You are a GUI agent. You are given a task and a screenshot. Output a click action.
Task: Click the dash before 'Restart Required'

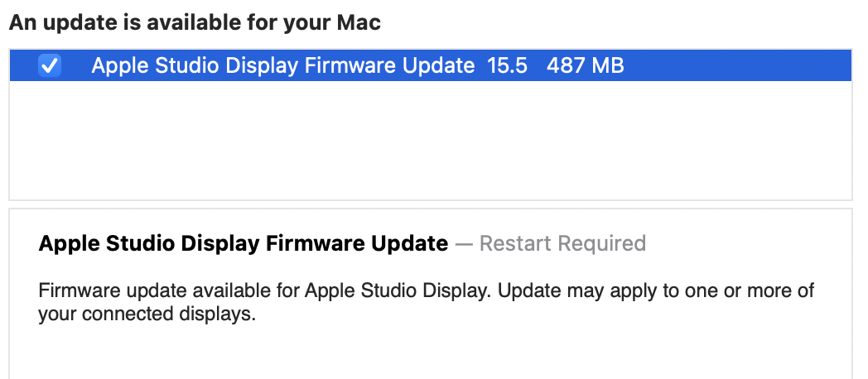(464, 243)
